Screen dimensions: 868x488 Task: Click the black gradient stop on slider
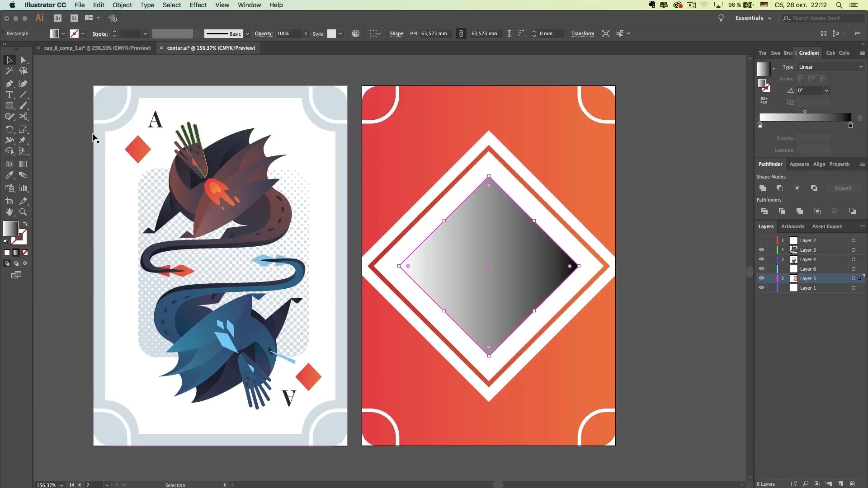pos(850,125)
